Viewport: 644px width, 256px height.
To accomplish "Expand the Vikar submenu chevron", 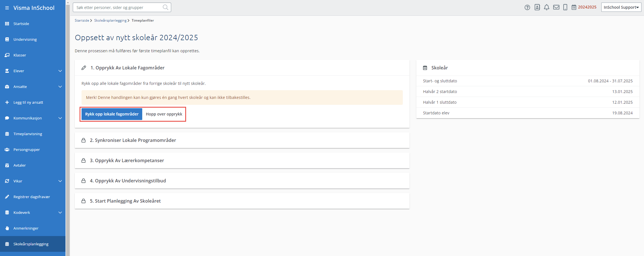I will point(60,181).
